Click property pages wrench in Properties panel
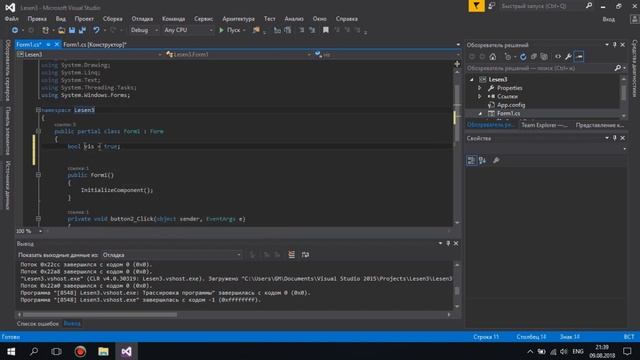Viewport: 640px width, 360px height. point(496,160)
